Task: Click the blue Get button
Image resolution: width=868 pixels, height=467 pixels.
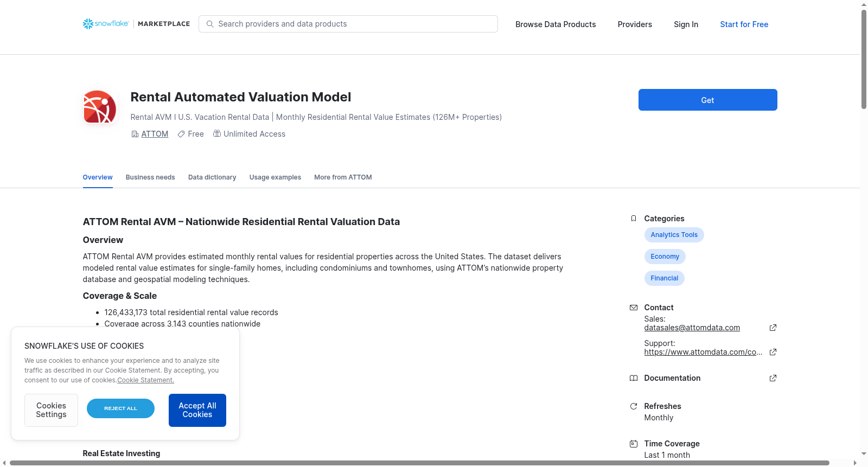Action: pyautogui.click(x=707, y=100)
